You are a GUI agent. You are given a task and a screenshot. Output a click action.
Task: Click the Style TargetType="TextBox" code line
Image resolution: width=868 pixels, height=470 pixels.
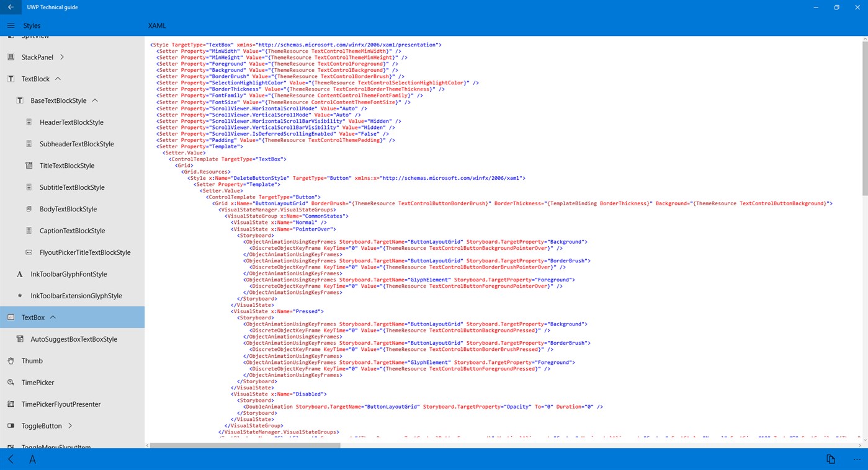[296, 45]
